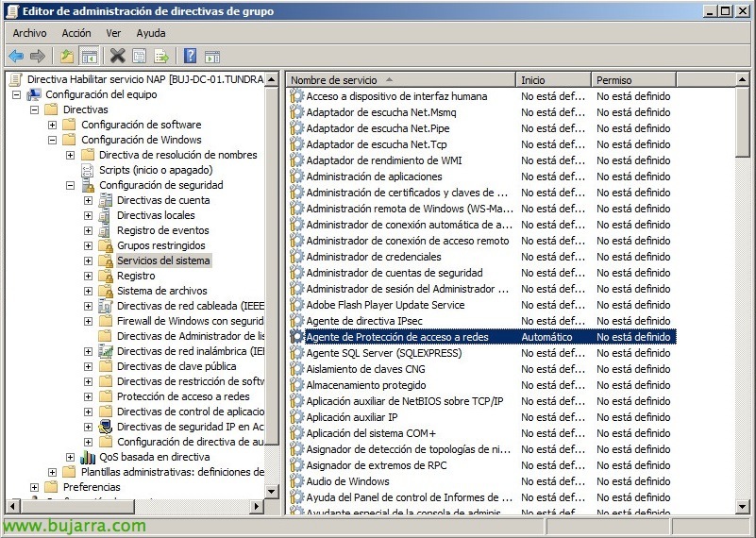
Task: Click Directivas de red inalámbrica icon
Action: click(x=105, y=351)
